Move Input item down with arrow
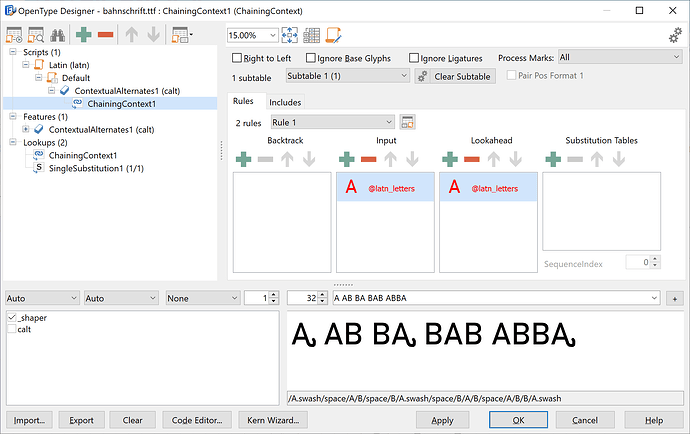Viewport: 690px width, 434px height. [412, 159]
